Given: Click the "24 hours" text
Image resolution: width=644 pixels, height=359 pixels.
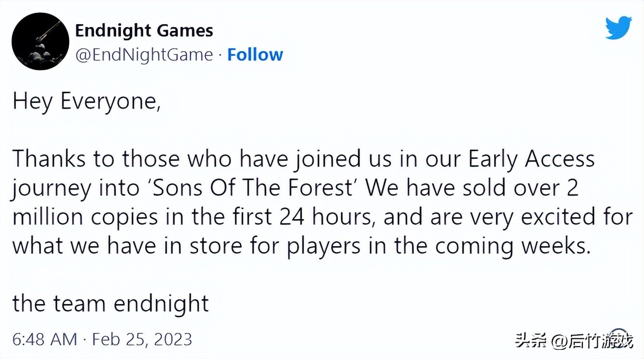Looking at the screenshot, I should click(329, 217).
